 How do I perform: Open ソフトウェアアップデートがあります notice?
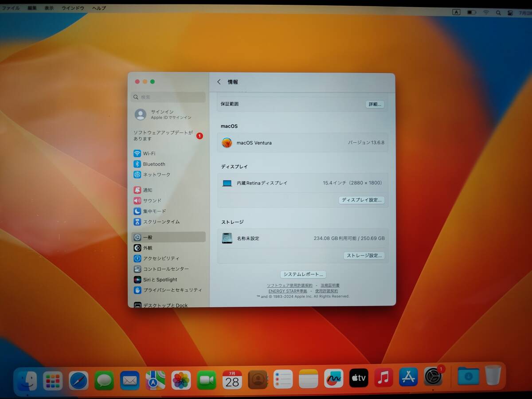pyautogui.click(x=168, y=136)
